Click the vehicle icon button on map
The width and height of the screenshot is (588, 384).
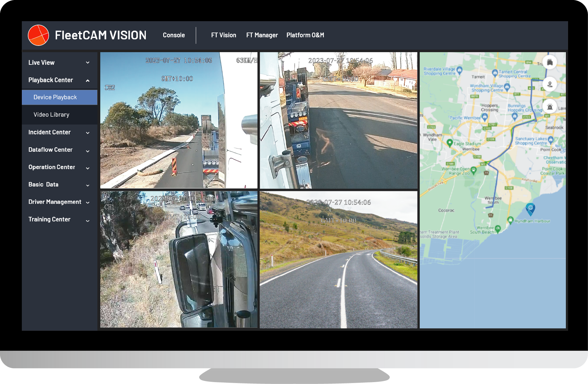click(x=550, y=62)
